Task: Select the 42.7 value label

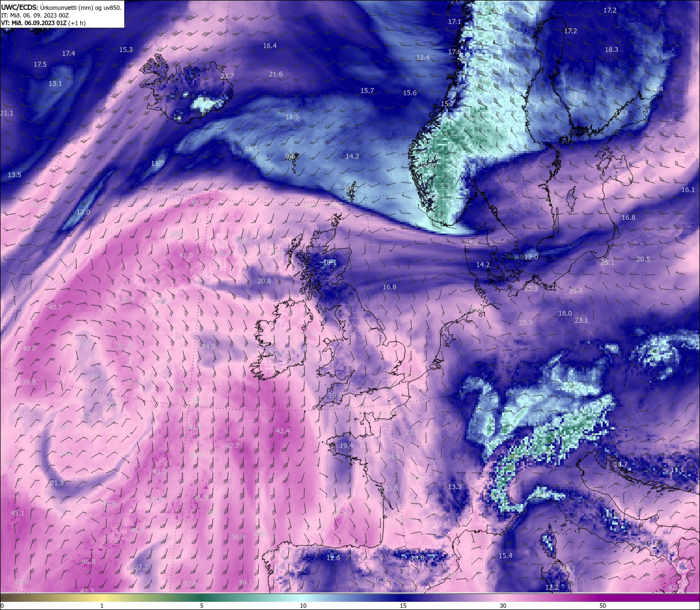Action: point(232,446)
